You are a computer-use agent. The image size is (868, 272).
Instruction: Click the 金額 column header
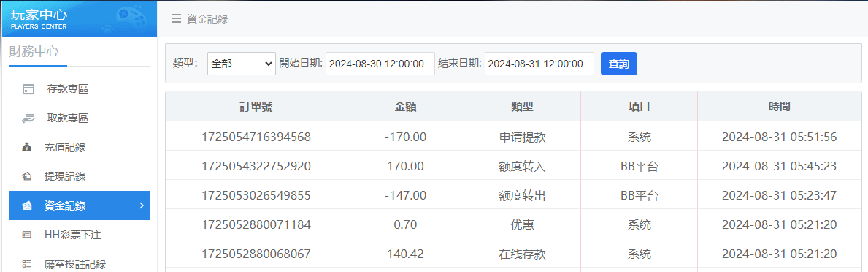pos(405,107)
